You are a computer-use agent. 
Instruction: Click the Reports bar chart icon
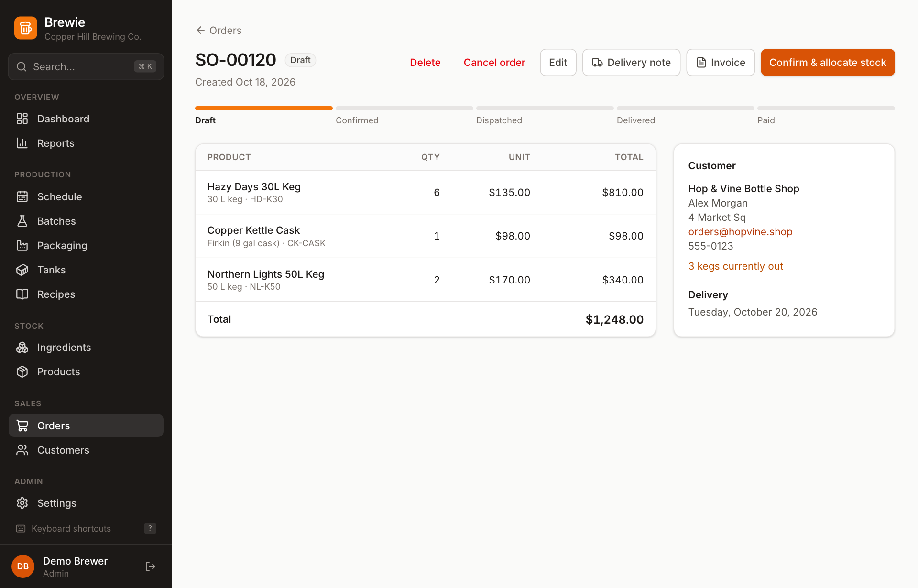point(22,143)
